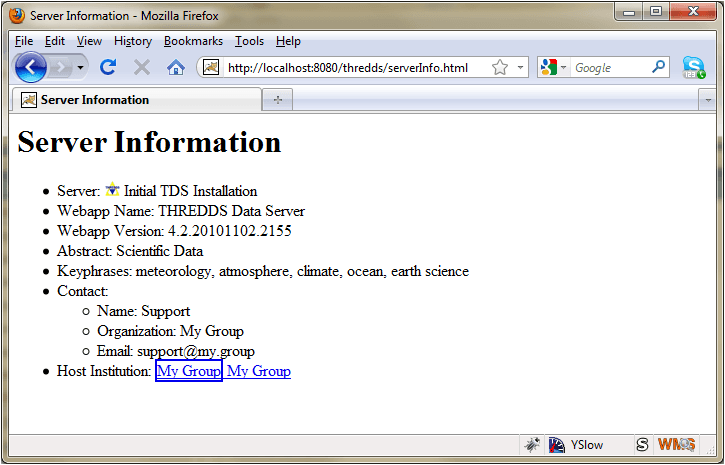Viewport: 725px width, 465px height.
Task: Open the Google search engine selector
Action: click(553, 67)
